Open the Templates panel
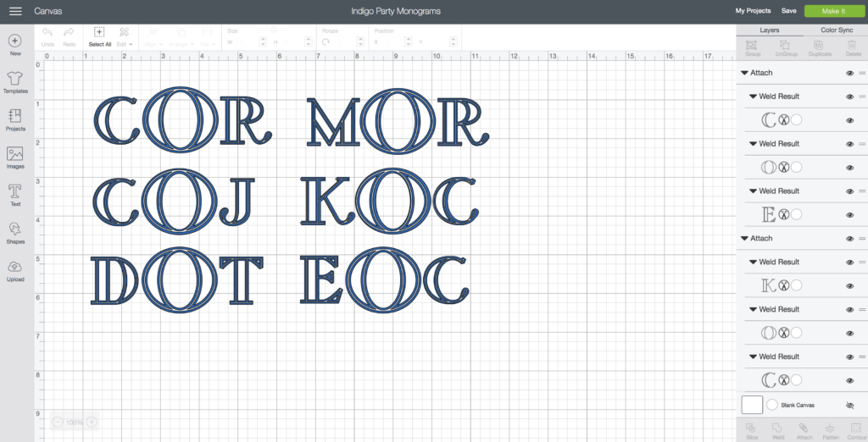 [x=15, y=78]
